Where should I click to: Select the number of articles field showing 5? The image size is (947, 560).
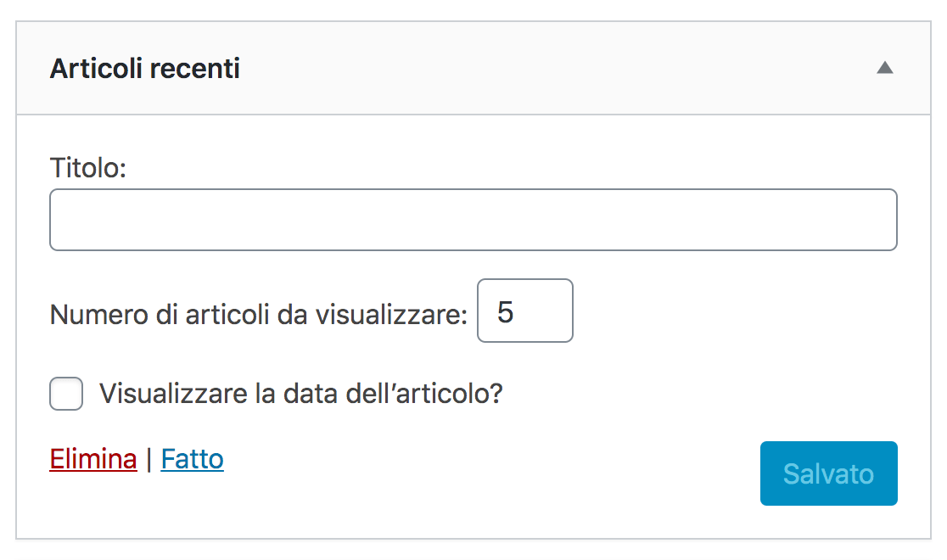click(524, 311)
